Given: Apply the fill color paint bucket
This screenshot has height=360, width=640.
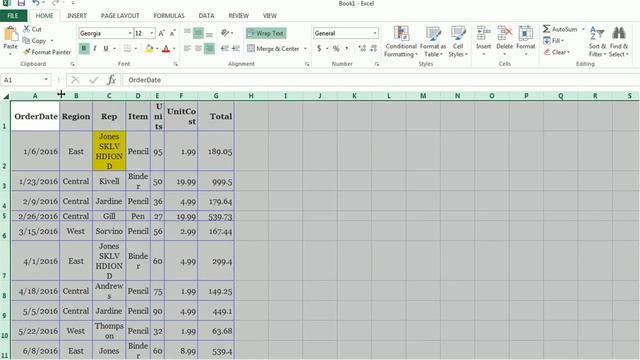Looking at the screenshot, I should 149,49.
